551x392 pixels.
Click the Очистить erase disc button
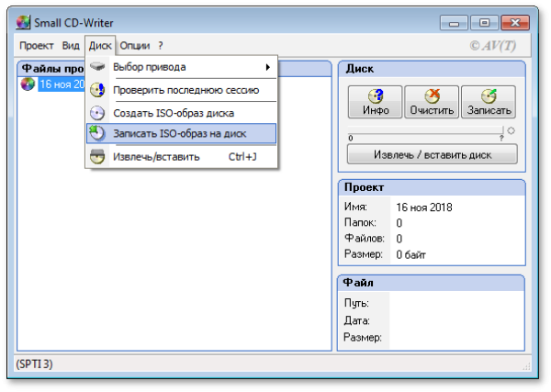click(x=432, y=102)
